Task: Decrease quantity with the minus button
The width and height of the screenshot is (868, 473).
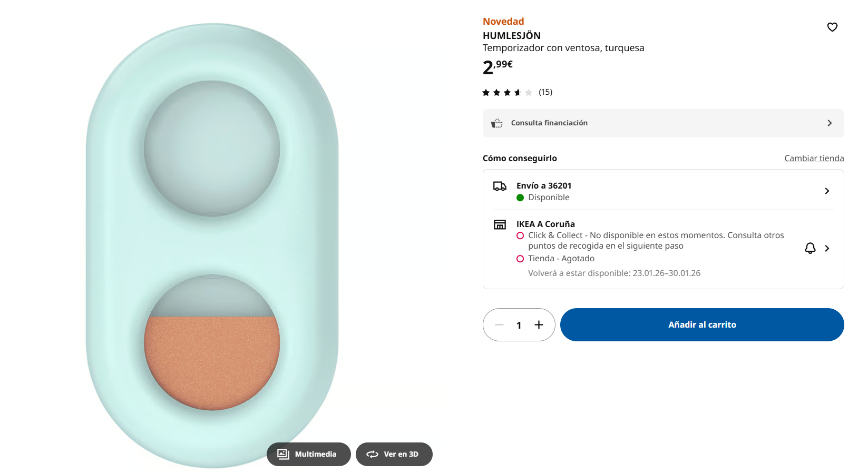Action: 500,325
